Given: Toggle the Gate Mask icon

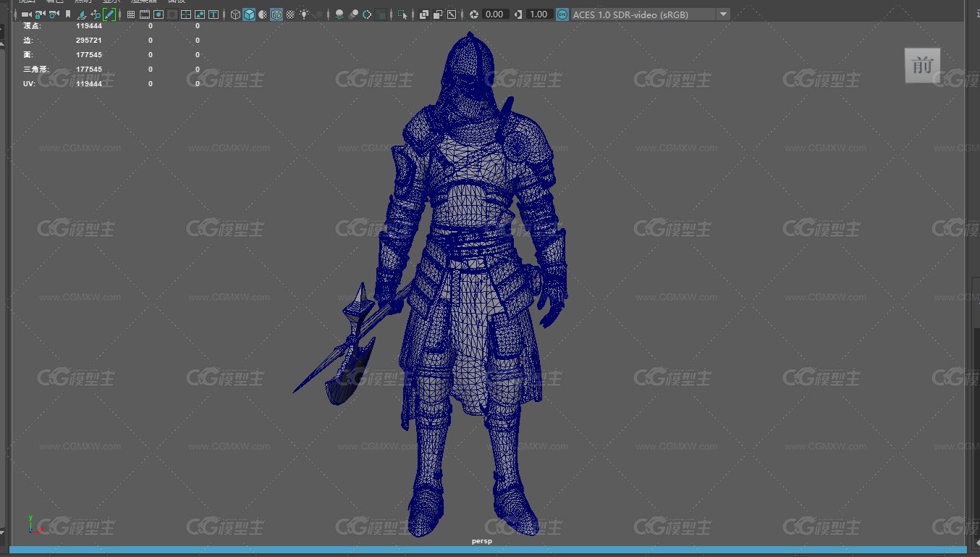Looking at the screenshot, I should [x=172, y=14].
